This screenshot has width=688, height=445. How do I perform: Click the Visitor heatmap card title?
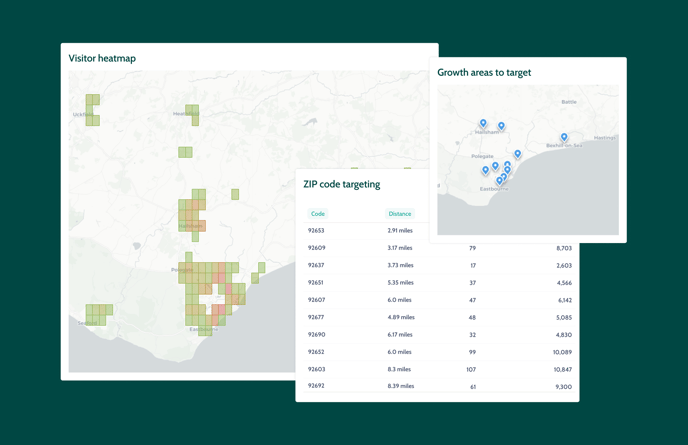point(102,58)
